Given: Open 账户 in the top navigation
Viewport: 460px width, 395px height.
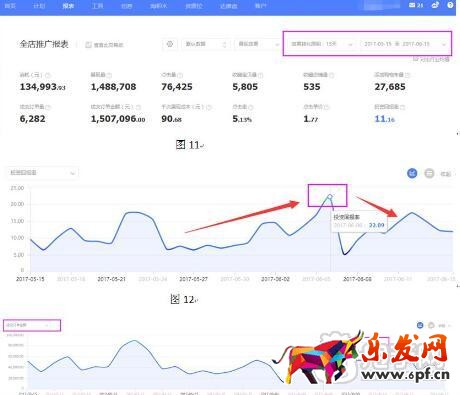Looking at the screenshot, I should (x=261, y=6).
